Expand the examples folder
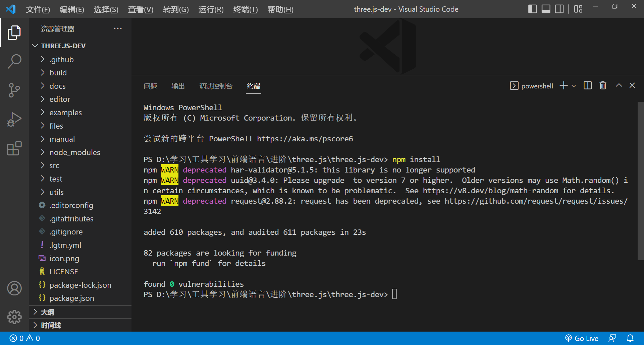The image size is (644, 345). (x=80, y=113)
